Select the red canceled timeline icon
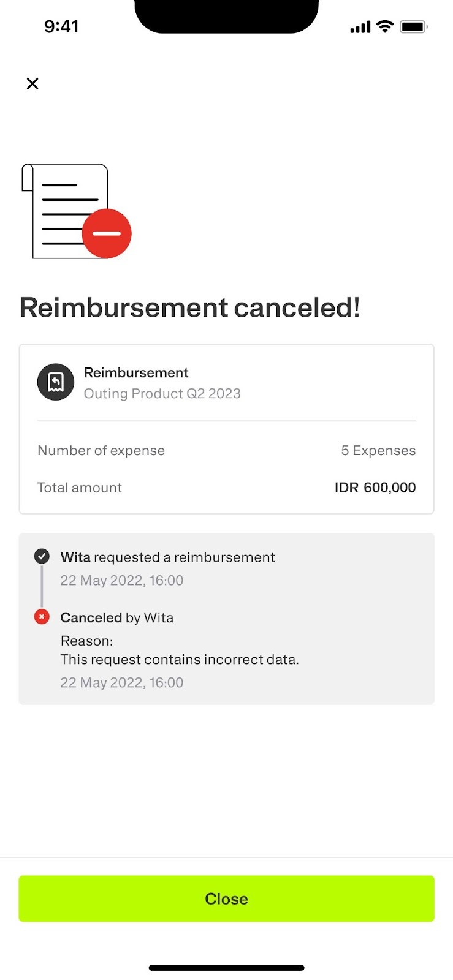453x980 pixels. pyautogui.click(x=42, y=617)
